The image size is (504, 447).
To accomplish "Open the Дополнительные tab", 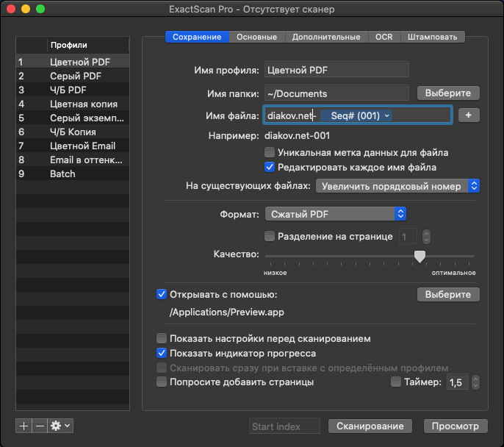I will pyautogui.click(x=325, y=37).
